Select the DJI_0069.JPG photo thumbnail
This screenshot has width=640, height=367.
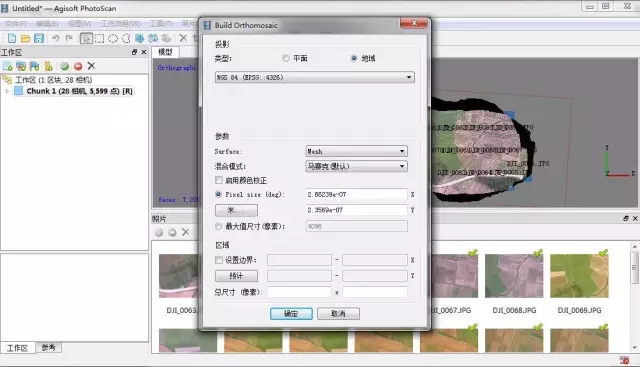tap(579, 275)
